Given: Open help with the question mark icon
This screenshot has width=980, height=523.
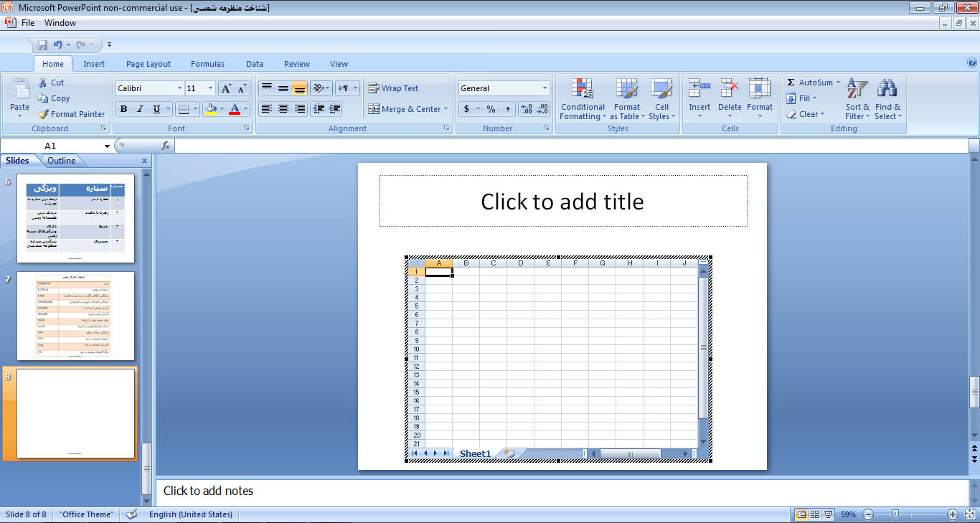Looking at the screenshot, I should click(972, 63).
